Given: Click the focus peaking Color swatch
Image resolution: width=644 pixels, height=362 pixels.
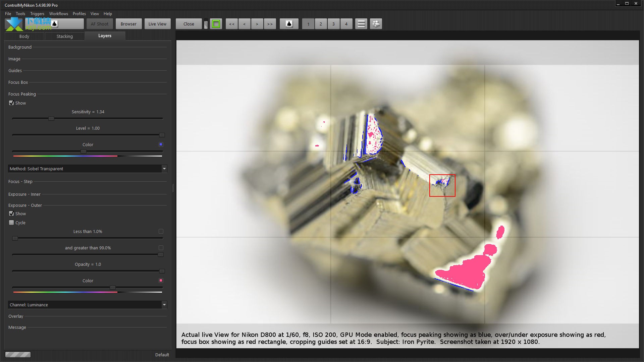Looking at the screenshot, I should pos(161,144).
